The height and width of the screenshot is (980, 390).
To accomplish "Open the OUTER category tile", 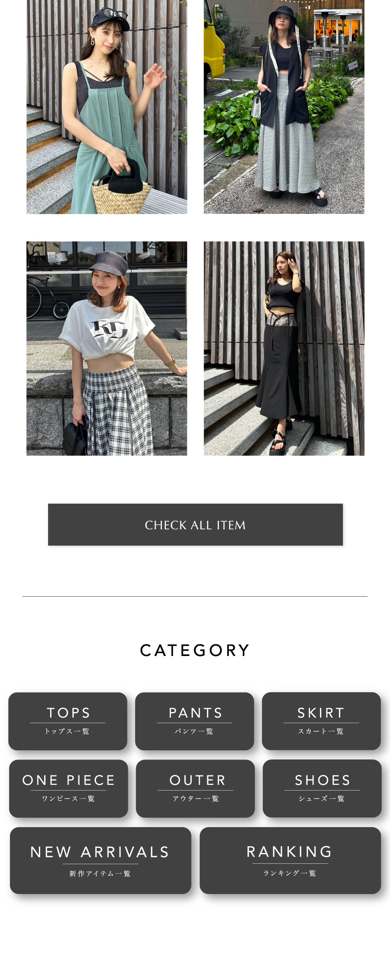I will tap(195, 789).
